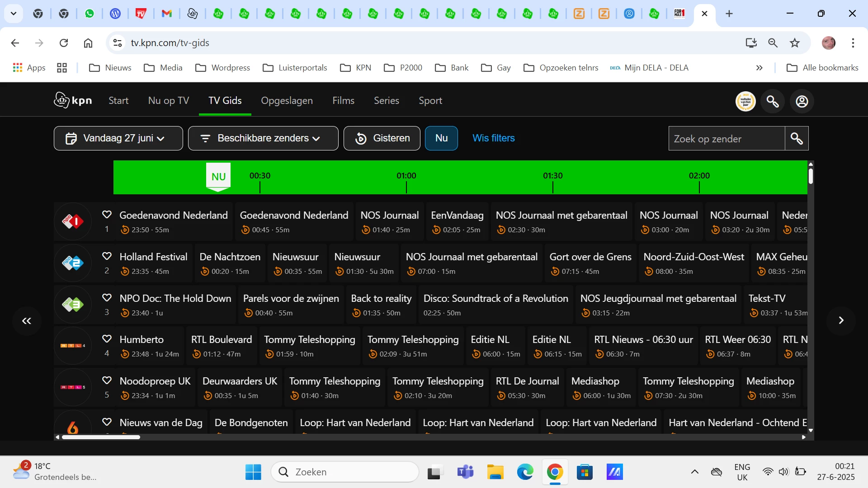Viewport: 868px width, 488px height.
Task: Open Microsoft Edge from taskbar
Action: pos(525,472)
